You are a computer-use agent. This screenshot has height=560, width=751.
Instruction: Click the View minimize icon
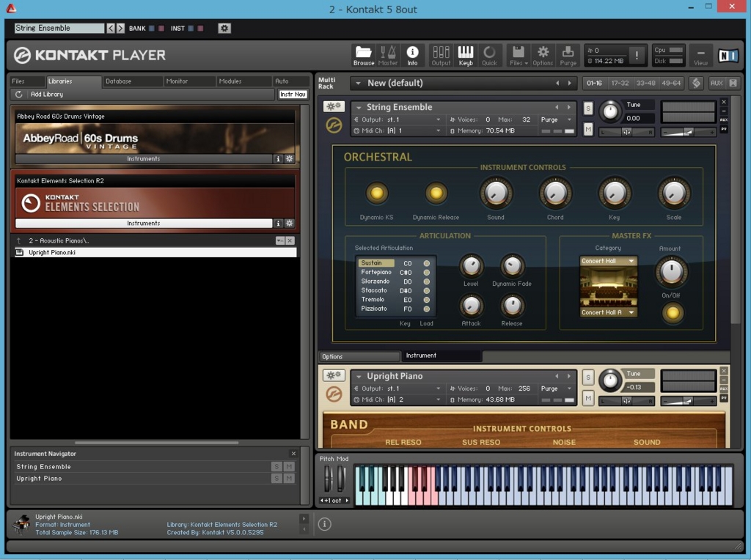click(700, 56)
